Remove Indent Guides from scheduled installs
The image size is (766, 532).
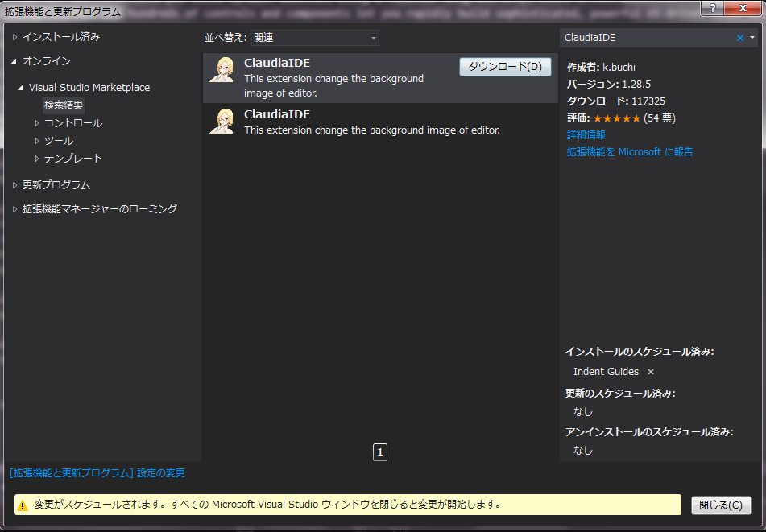[x=651, y=372]
